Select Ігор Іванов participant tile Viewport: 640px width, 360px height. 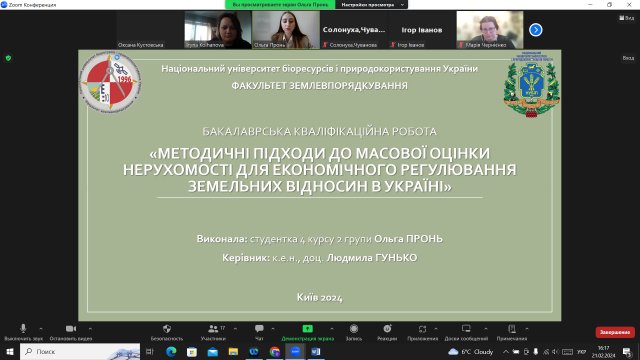422,30
